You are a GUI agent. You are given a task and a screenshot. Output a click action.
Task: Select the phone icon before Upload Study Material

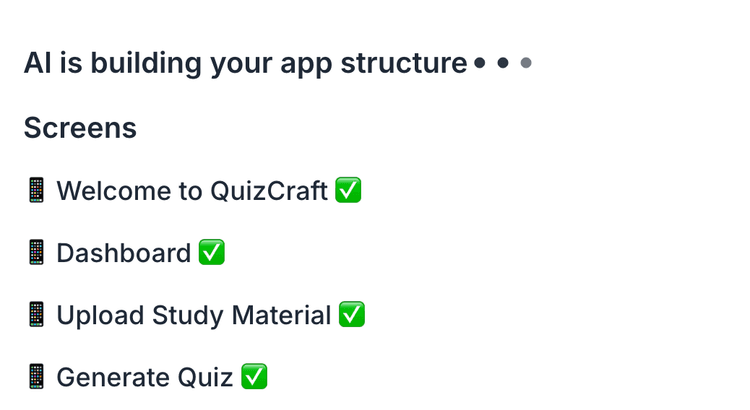click(36, 316)
